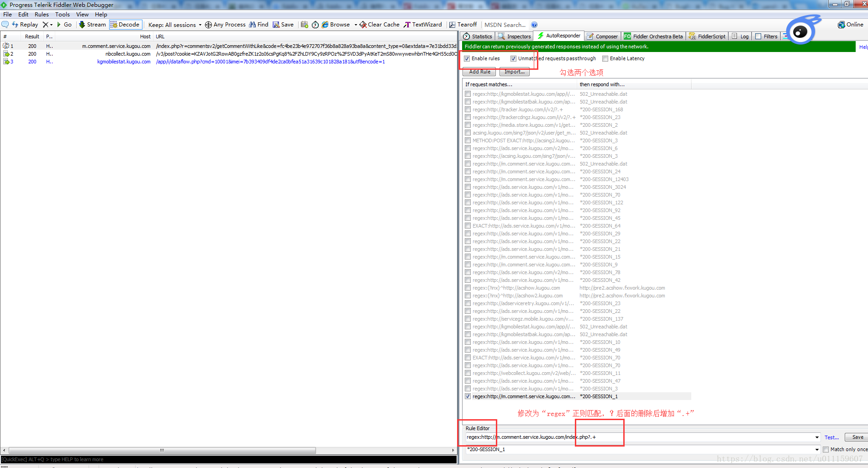868x468 pixels.
Task: Click the Save sessions toolbar icon
Action: point(283,25)
